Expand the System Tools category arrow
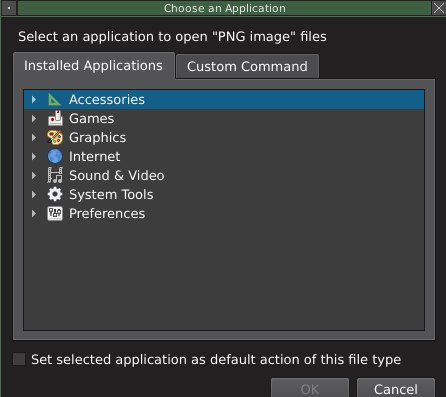Screen dimensions: 446x397 click(x=34, y=194)
